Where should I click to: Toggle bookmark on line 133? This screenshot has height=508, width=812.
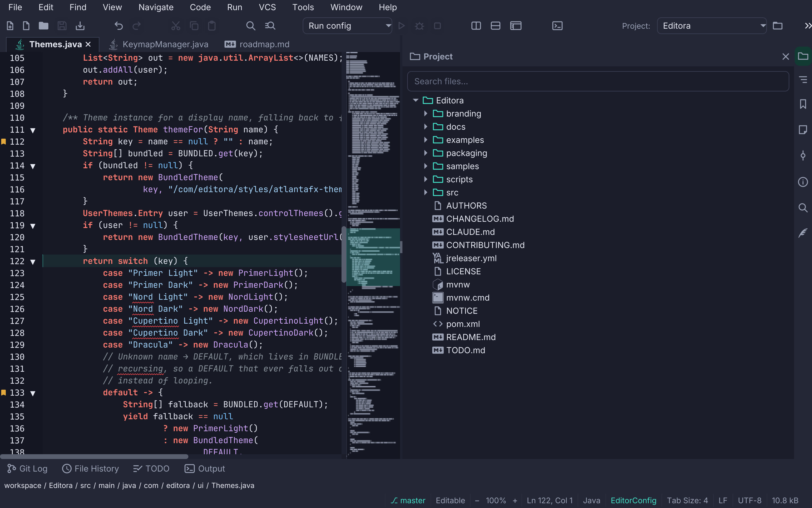point(4,392)
